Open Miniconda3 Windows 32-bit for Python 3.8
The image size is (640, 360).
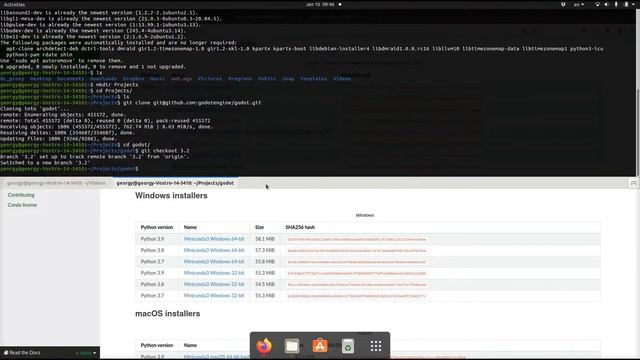[214, 284]
